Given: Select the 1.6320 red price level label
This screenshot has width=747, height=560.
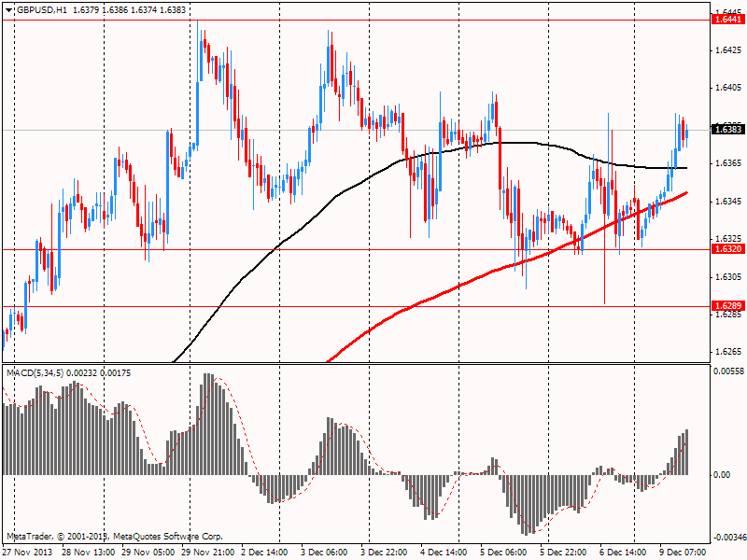Looking at the screenshot, I should 727,249.
